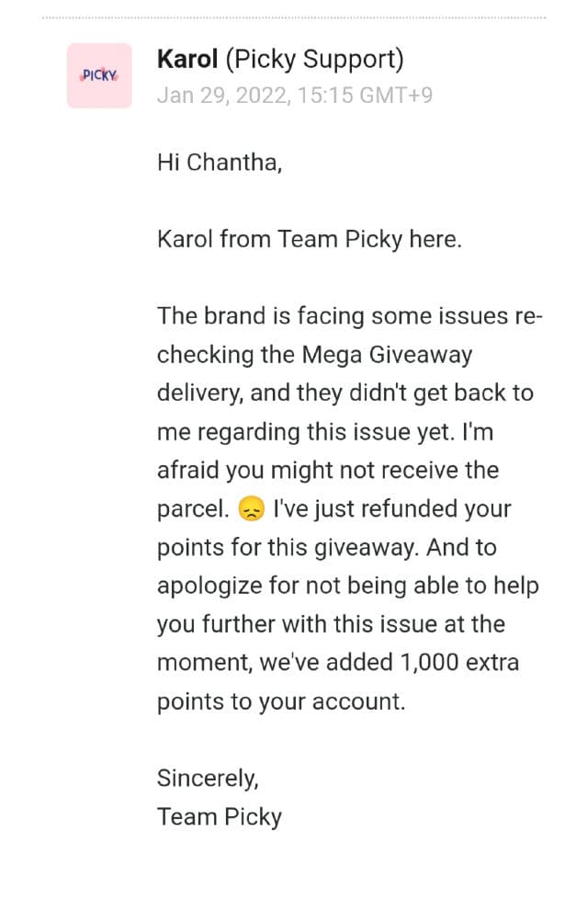Click the word "afraid" in the message
The height and width of the screenshot is (900, 588).
[187, 471]
